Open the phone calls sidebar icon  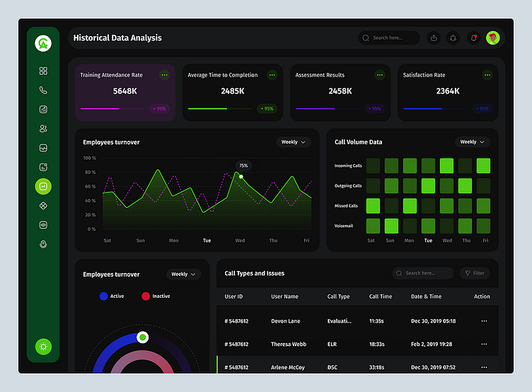tap(43, 90)
